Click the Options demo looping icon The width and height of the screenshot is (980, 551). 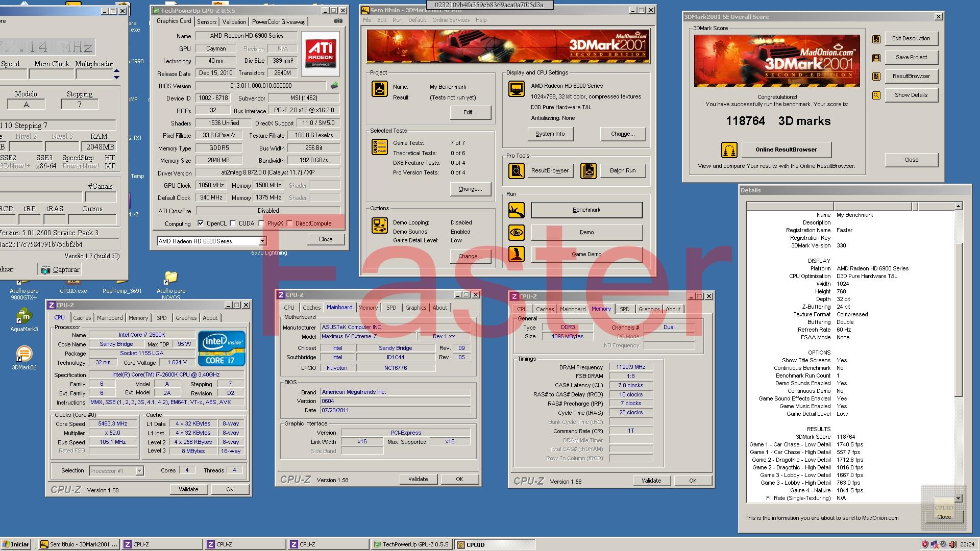[x=380, y=225]
